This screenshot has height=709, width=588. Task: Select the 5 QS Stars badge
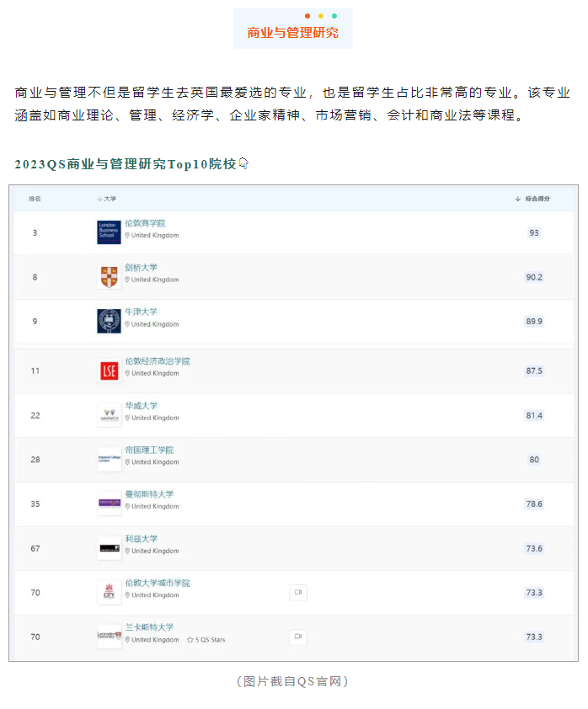[x=206, y=640]
